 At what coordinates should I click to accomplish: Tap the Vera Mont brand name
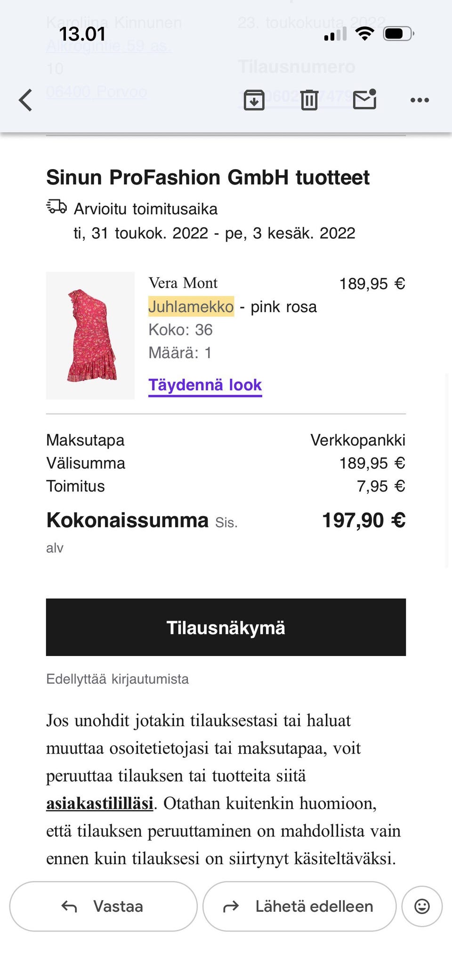(183, 283)
